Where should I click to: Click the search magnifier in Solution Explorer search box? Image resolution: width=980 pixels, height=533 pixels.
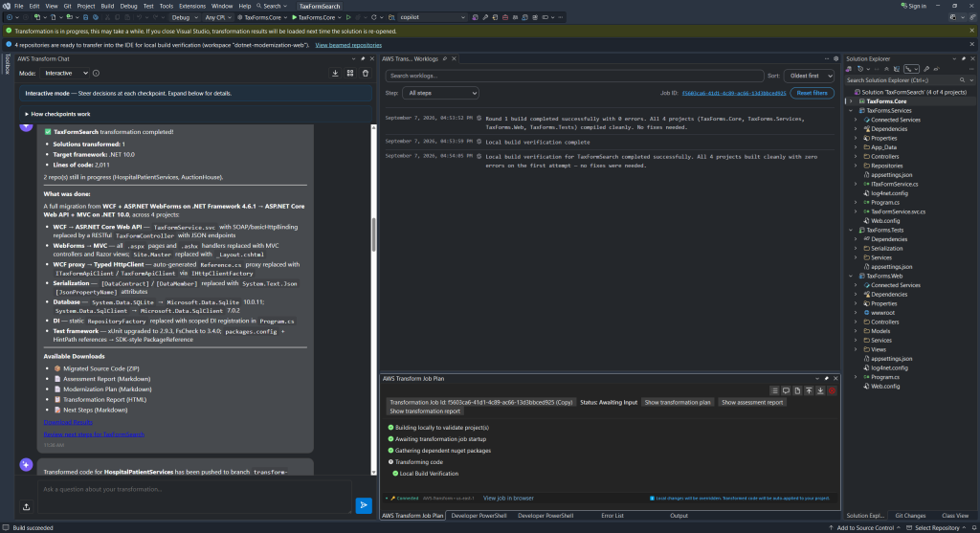[962, 80]
